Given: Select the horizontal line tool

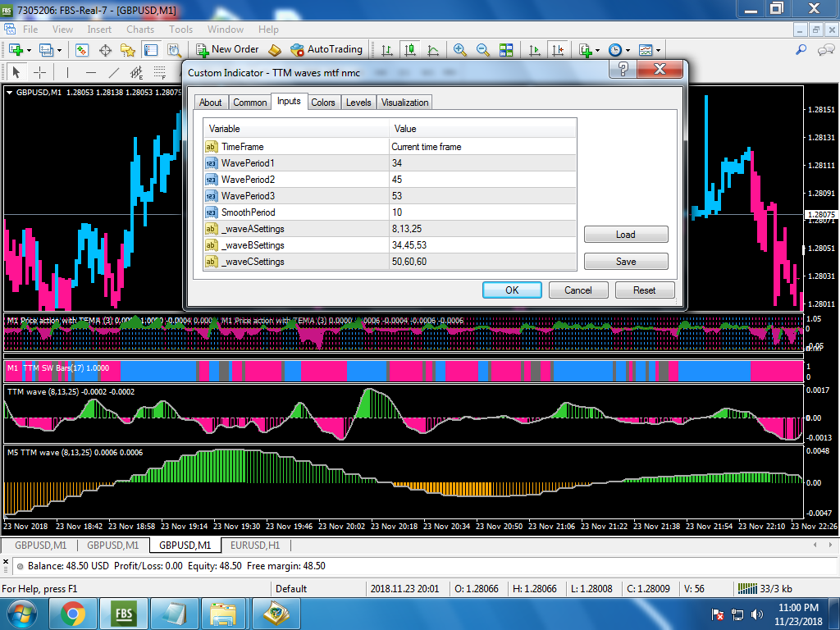Looking at the screenshot, I should (90, 72).
